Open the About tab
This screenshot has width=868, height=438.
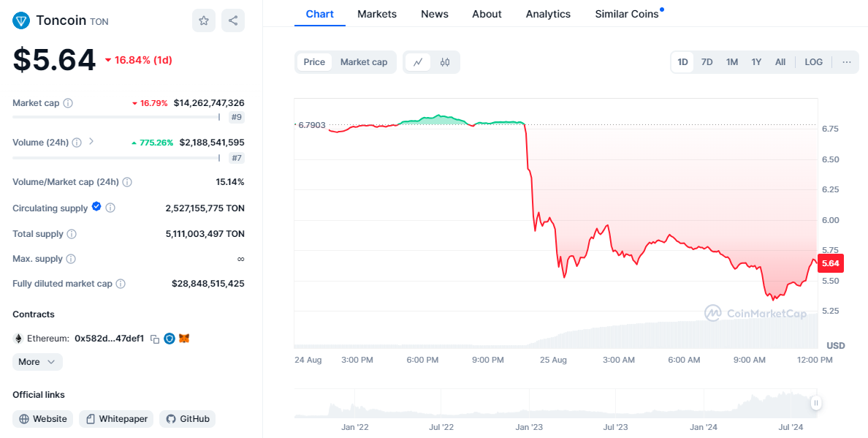pyautogui.click(x=487, y=14)
